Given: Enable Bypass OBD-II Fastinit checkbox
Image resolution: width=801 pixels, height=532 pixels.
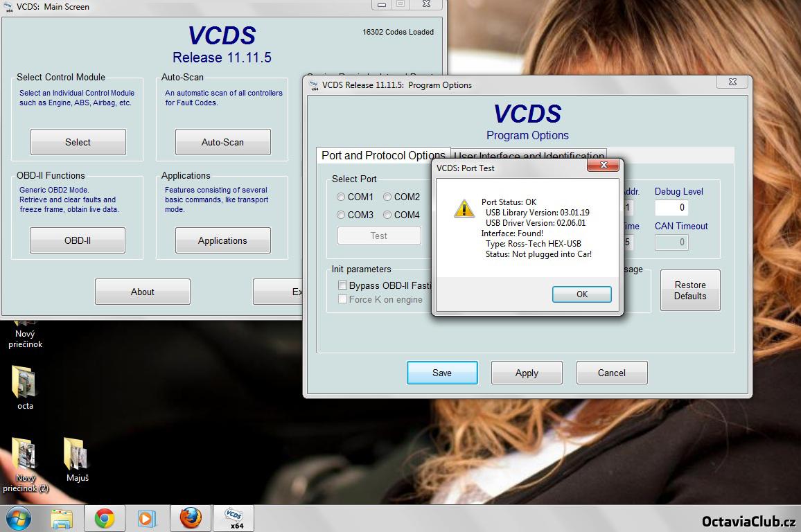Looking at the screenshot, I should point(342,285).
